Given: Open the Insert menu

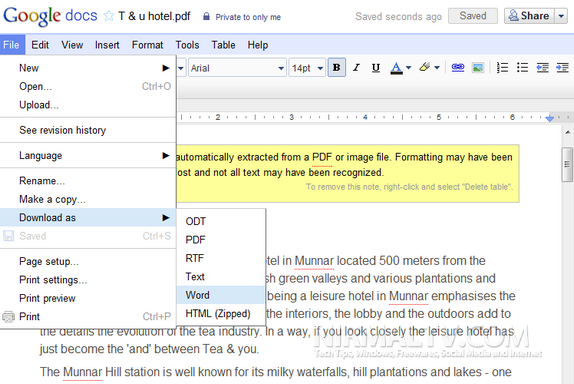Looking at the screenshot, I should 107,45.
